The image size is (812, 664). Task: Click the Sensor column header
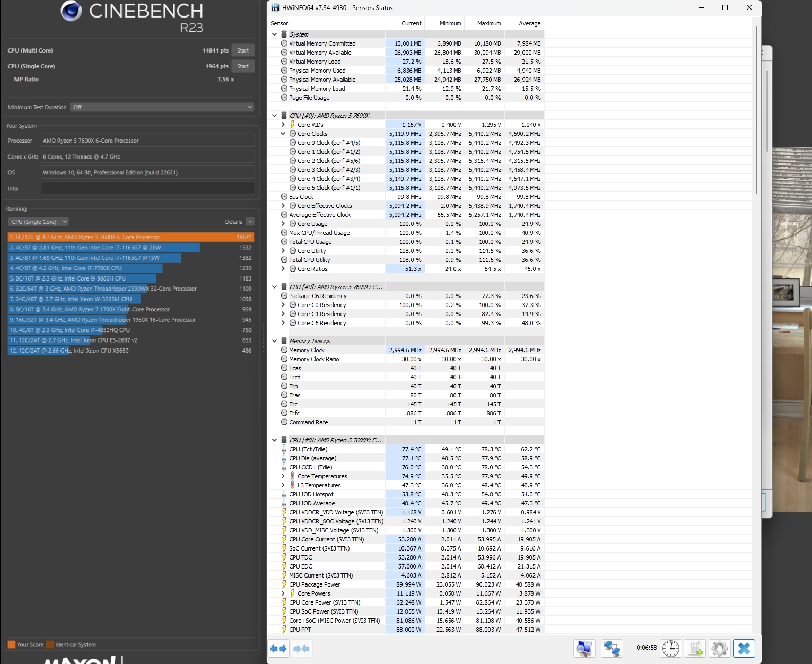(x=326, y=23)
